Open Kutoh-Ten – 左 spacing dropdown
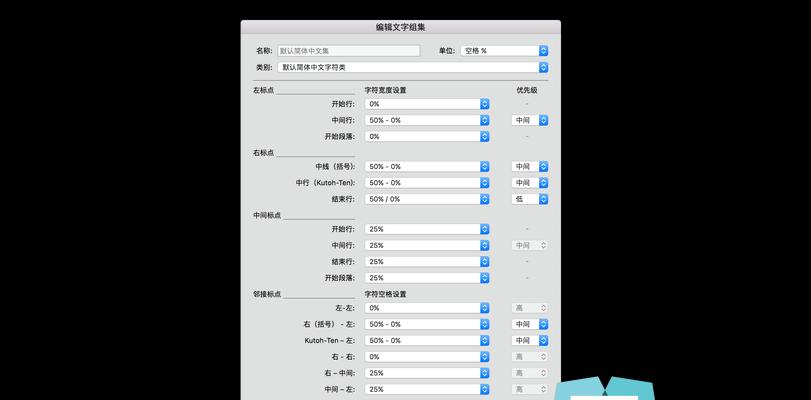The width and height of the screenshot is (811, 400). click(x=427, y=340)
